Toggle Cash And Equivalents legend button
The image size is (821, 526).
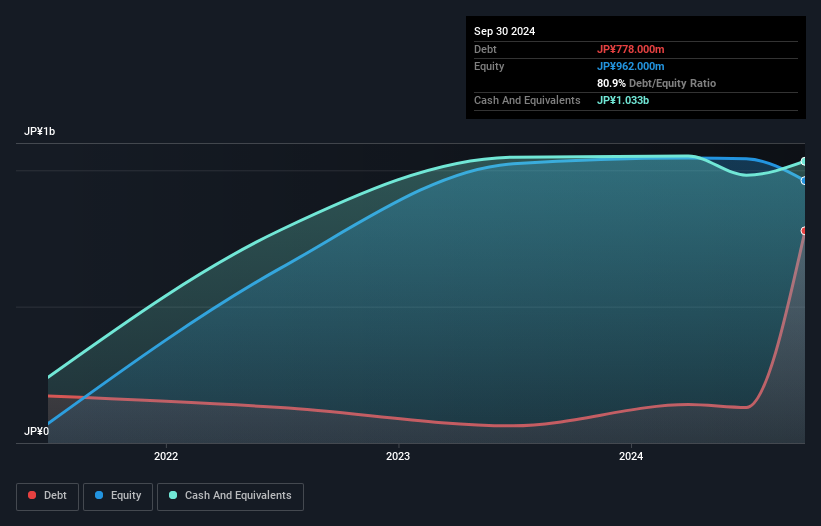pyautogui.click(x=230, y=496)
